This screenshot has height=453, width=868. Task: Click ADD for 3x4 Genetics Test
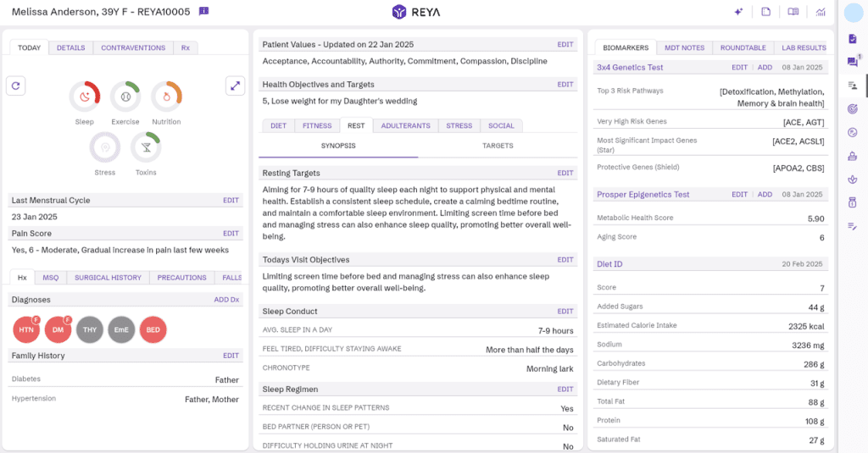[x=765, y=68]
